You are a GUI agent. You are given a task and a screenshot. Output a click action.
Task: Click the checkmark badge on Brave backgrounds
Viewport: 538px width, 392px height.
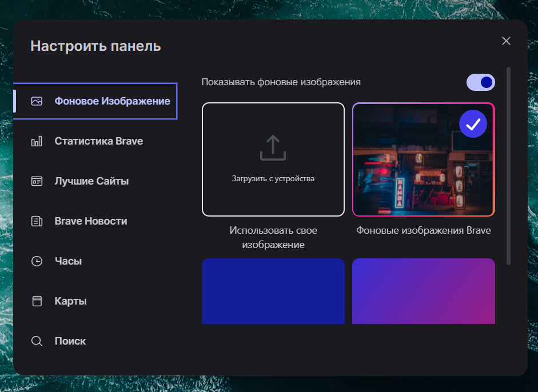pyautogui.click(x=473, y=124)
